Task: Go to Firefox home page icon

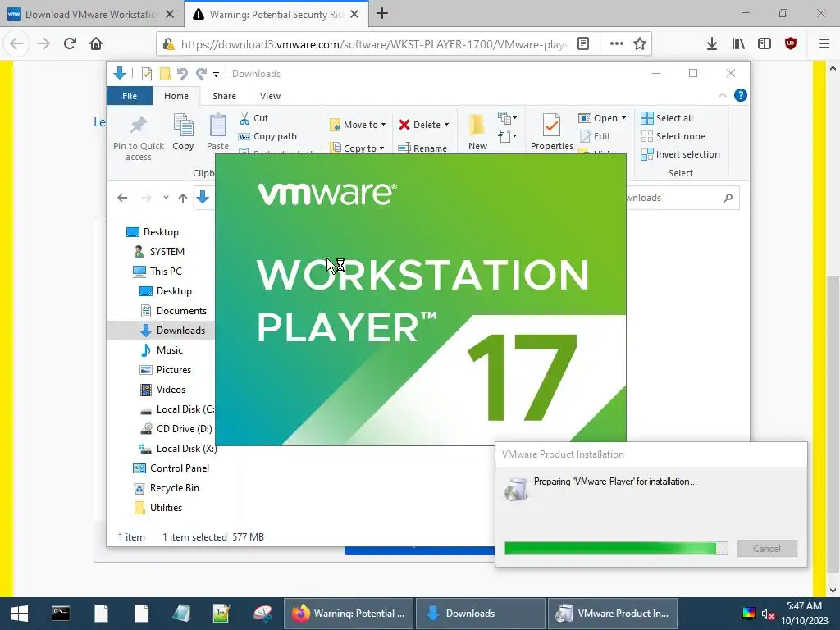Action: [x=96, y=43]
